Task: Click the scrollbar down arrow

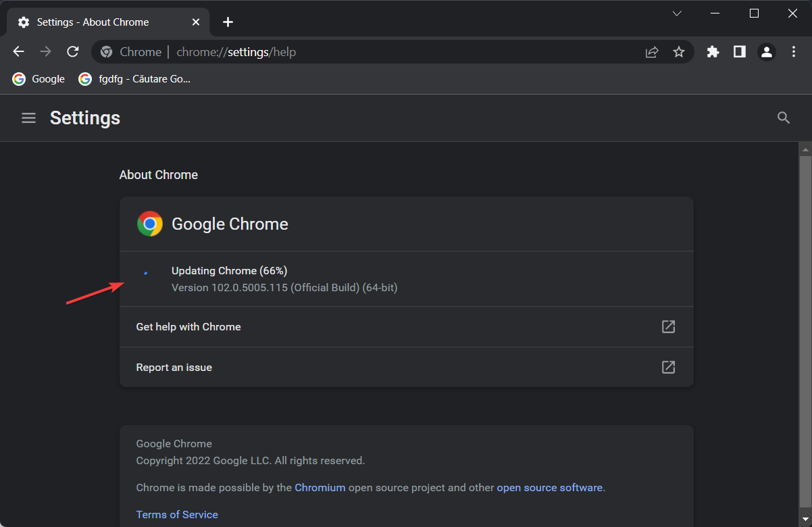Action: pos(805,521)
